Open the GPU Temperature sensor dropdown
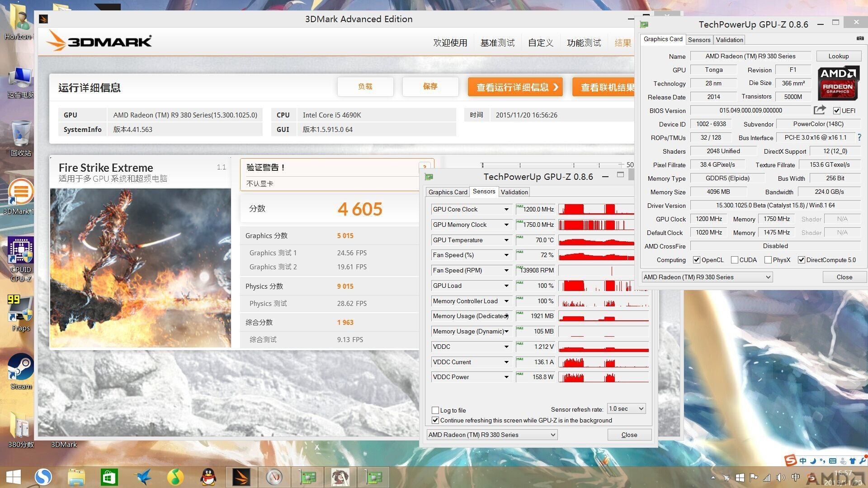 coord(506,240)
